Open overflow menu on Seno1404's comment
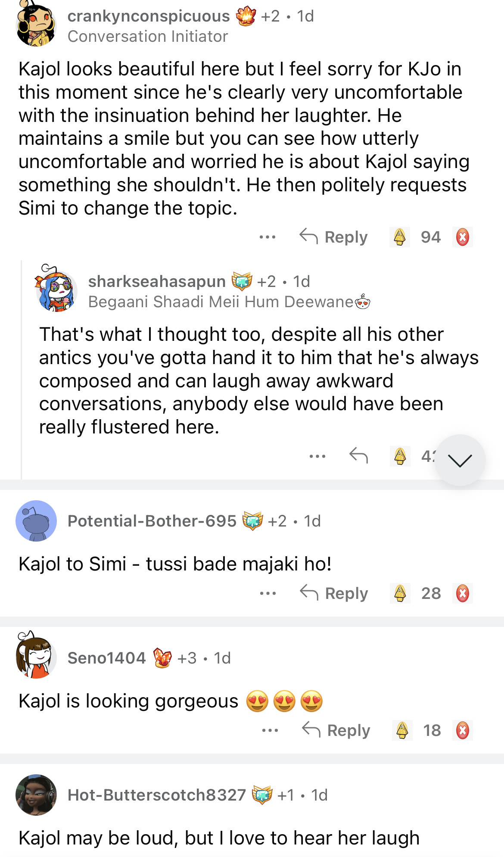Image resolution: width=504 pixels, height=857 pixels. [x=270, y=730]
